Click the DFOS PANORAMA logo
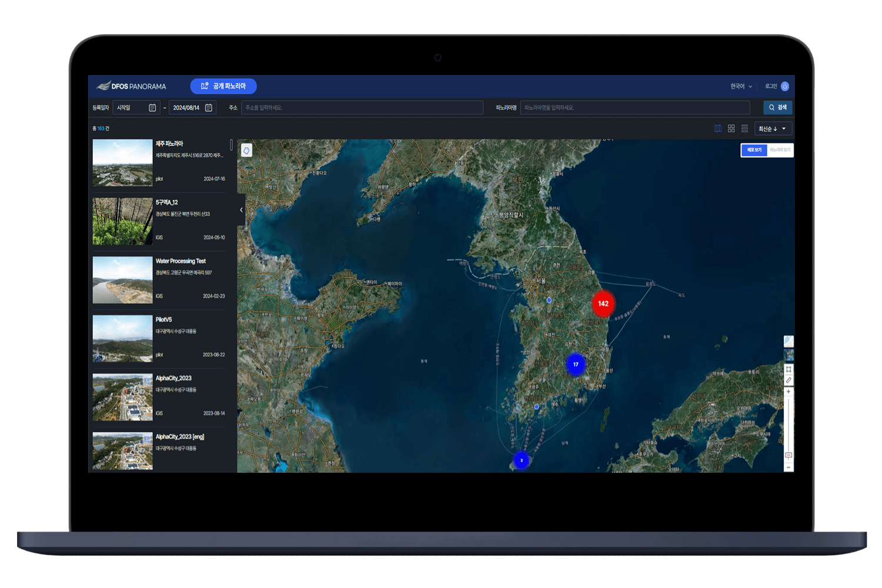The image size is (882, 588). point(132,86)
